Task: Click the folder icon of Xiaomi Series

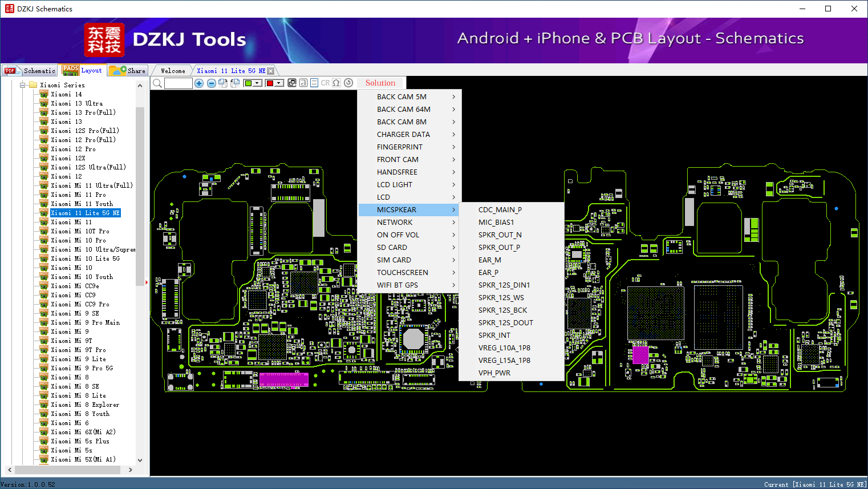Action: click(x=33, y=85)
